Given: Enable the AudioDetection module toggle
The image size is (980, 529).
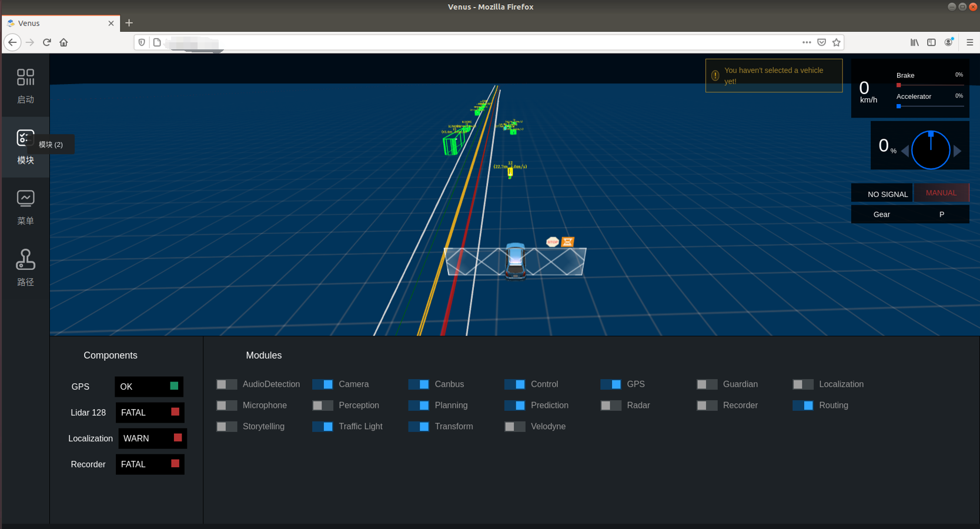Looking at the screenshot, I should pos(226,384).
